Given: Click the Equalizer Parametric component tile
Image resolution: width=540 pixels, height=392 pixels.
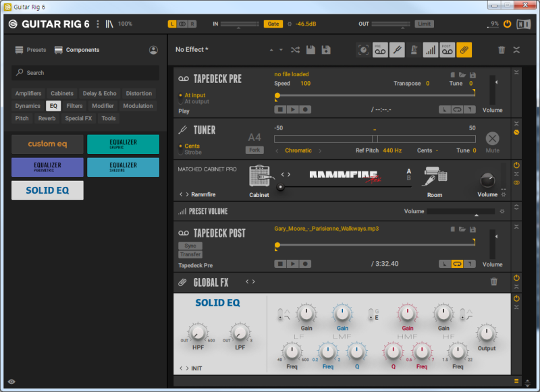Looking at the screenshot, I should (47, 167).
